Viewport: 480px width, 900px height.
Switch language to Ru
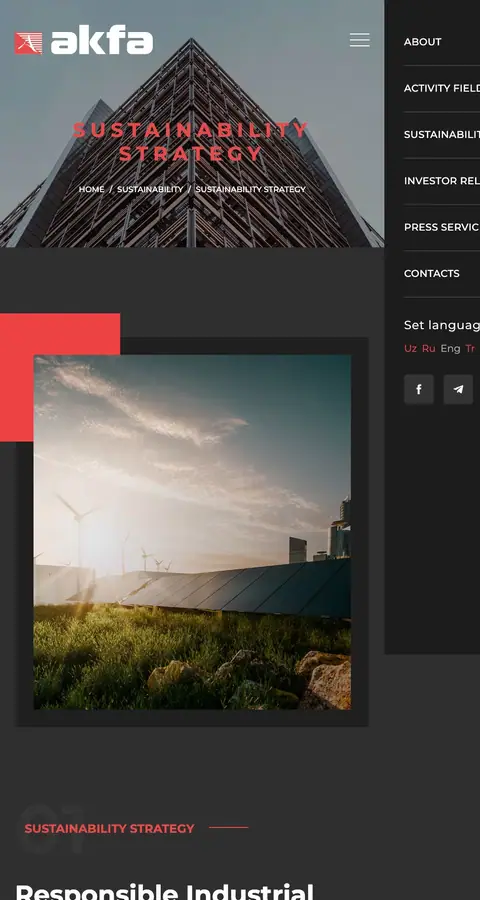[x=429, y=348]
